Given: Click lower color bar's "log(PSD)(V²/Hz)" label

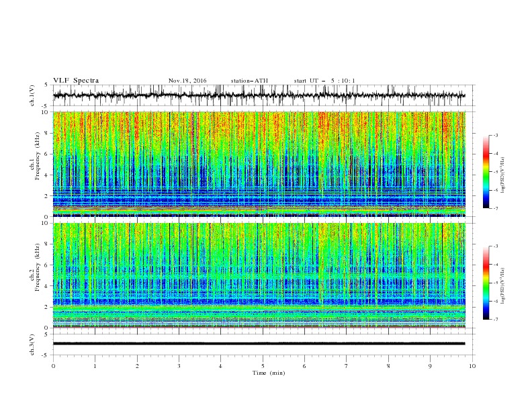Looking at the screenshot, I should [503, 286].
